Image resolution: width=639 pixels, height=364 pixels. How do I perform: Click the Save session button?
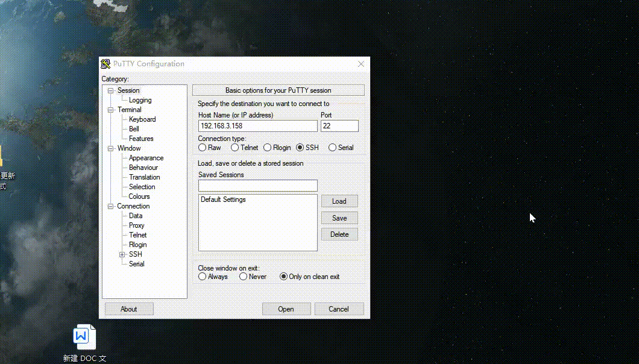coord(339,218)
